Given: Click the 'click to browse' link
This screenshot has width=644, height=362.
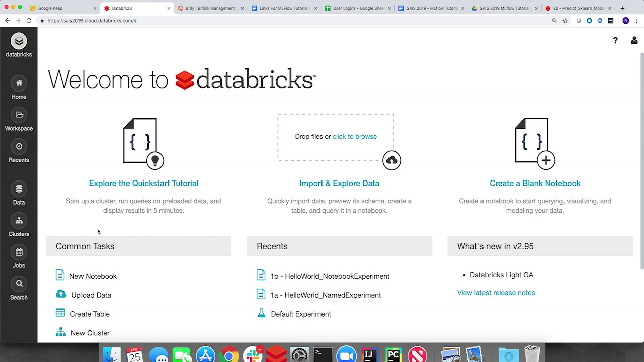Looking at the screenshot, I should click(354, 136).
